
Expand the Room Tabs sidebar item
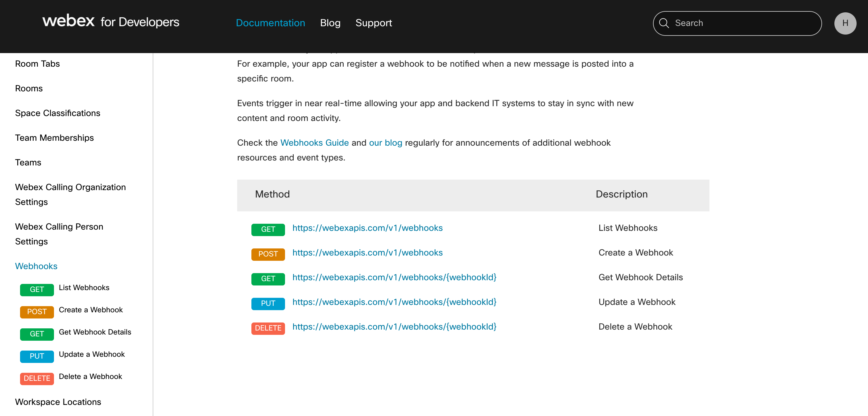pyautogui.click(x=38, y=63)
